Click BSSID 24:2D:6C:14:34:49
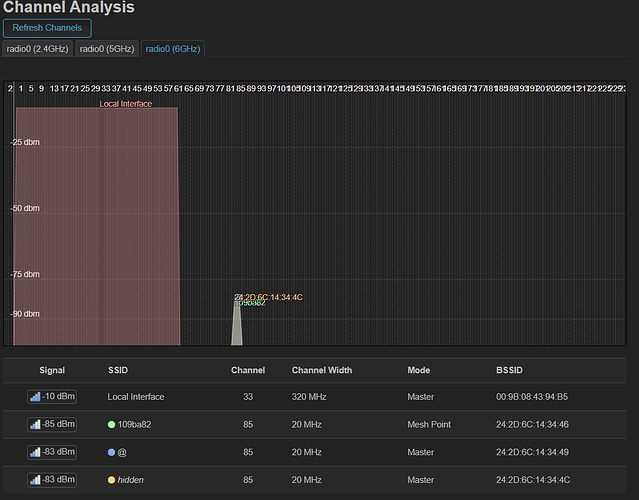The height and width of the screenshot is (500, 639). click(532, 452)
